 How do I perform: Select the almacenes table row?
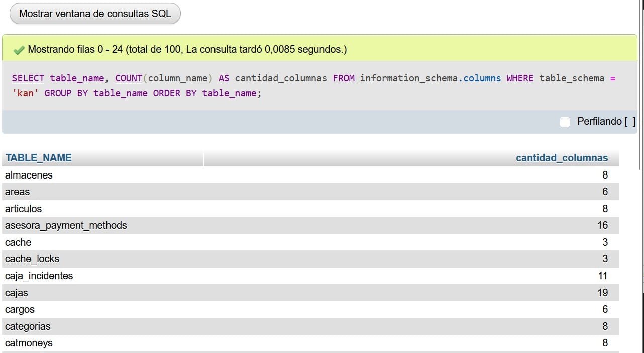click(29, 175)
